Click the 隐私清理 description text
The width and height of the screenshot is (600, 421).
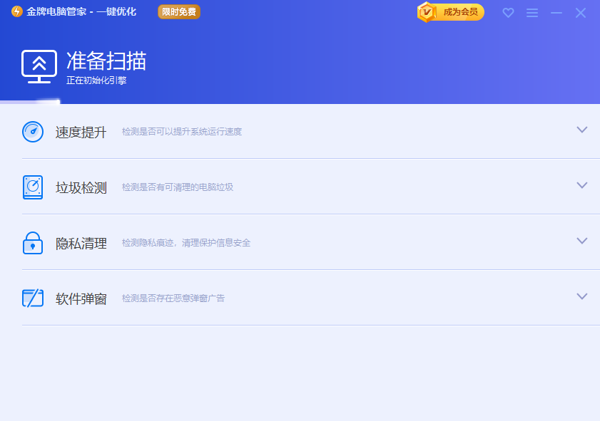(x=185, y=243)
